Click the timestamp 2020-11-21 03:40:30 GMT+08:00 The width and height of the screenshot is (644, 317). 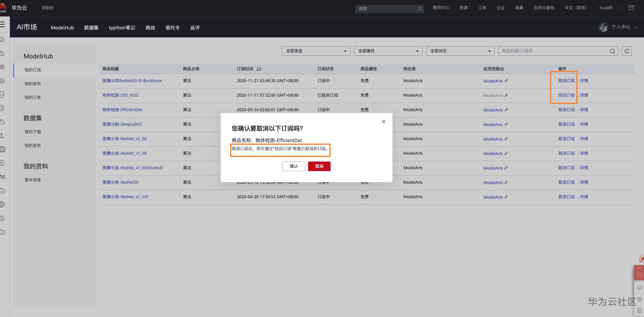(x=268, y=81)
